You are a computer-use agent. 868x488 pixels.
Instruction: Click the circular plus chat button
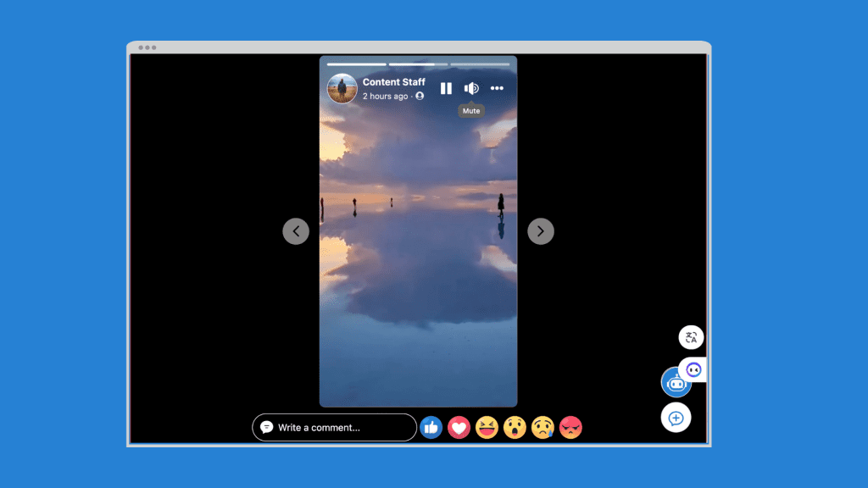[x=676, y=418]
